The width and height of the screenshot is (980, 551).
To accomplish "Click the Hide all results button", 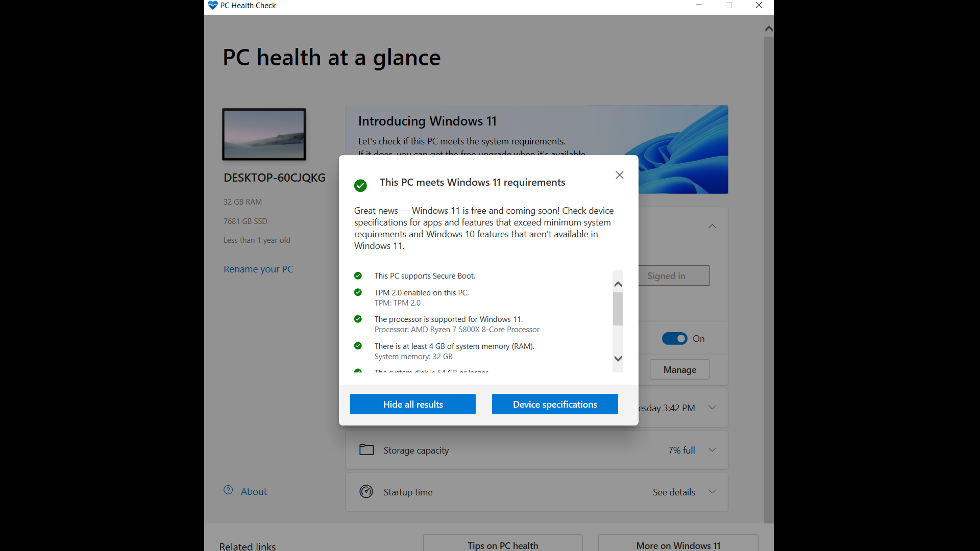I will click(412, 404).
